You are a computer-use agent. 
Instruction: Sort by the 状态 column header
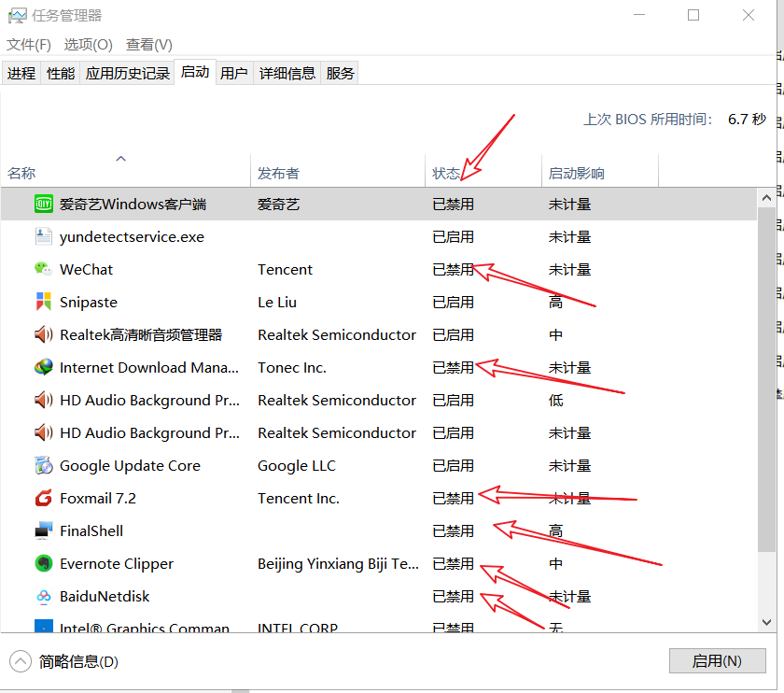click(483, 173)
